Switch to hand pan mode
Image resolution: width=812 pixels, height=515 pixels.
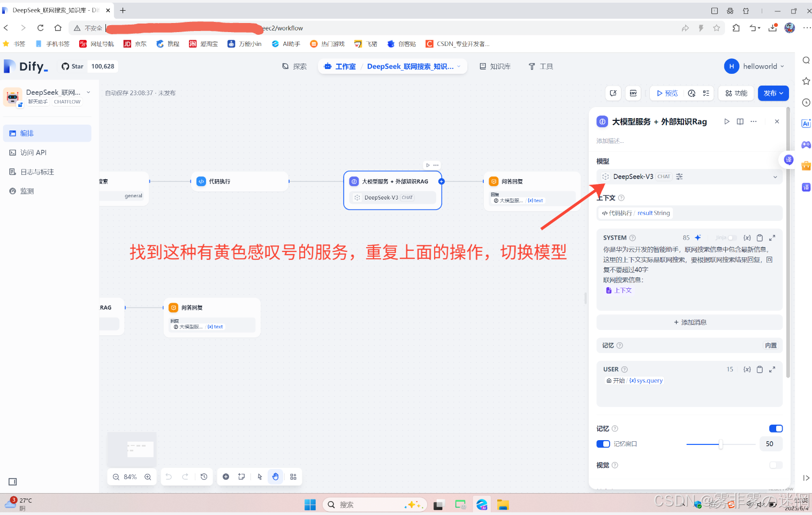click(275, 476)
